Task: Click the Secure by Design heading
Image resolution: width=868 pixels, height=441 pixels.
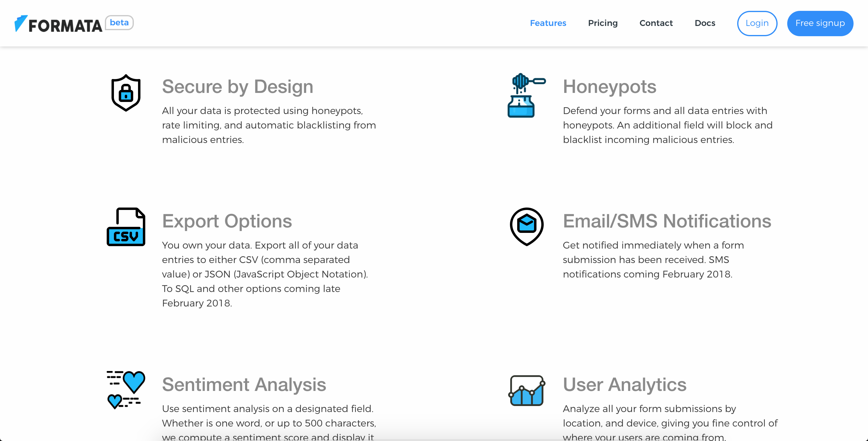Action: tap(237, 87)
